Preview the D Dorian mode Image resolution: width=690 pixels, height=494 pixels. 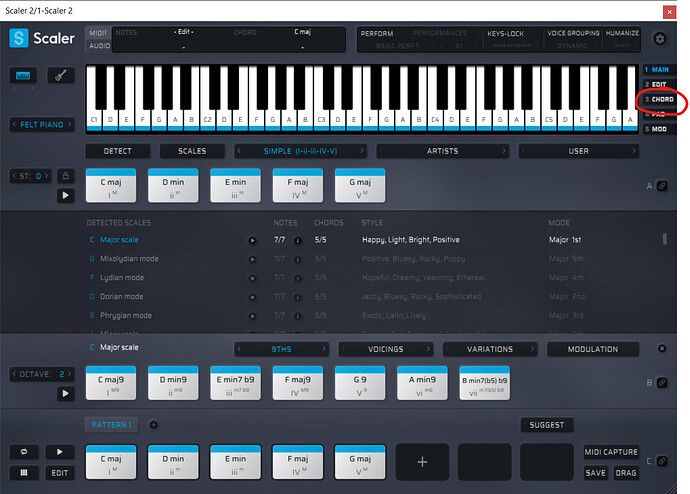pos(252,297)
